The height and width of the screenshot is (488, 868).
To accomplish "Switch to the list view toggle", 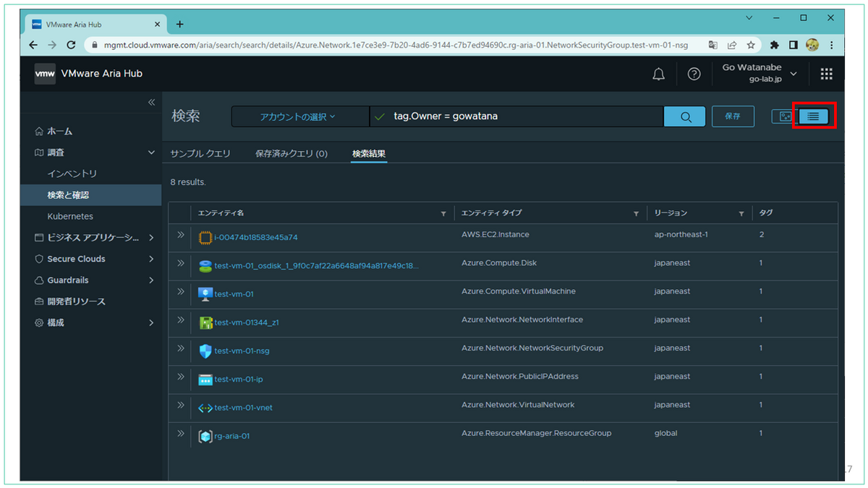I will [813, 116].
